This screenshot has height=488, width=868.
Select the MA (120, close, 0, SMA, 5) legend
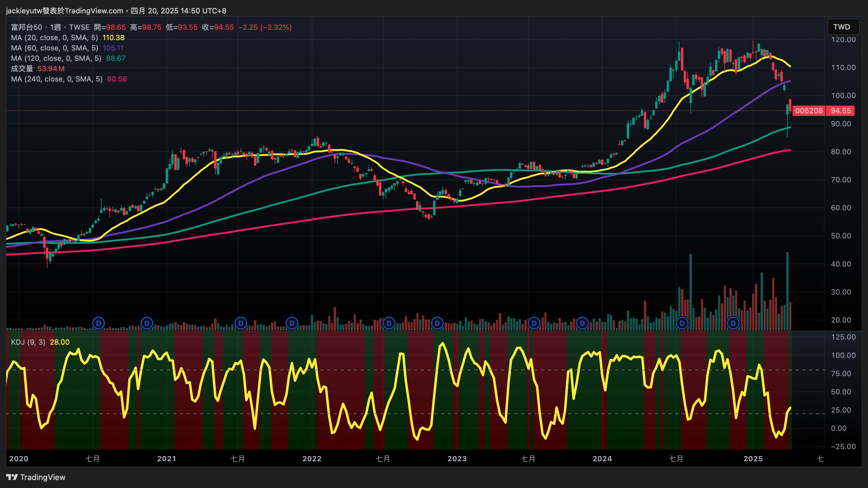pos(56,58)
